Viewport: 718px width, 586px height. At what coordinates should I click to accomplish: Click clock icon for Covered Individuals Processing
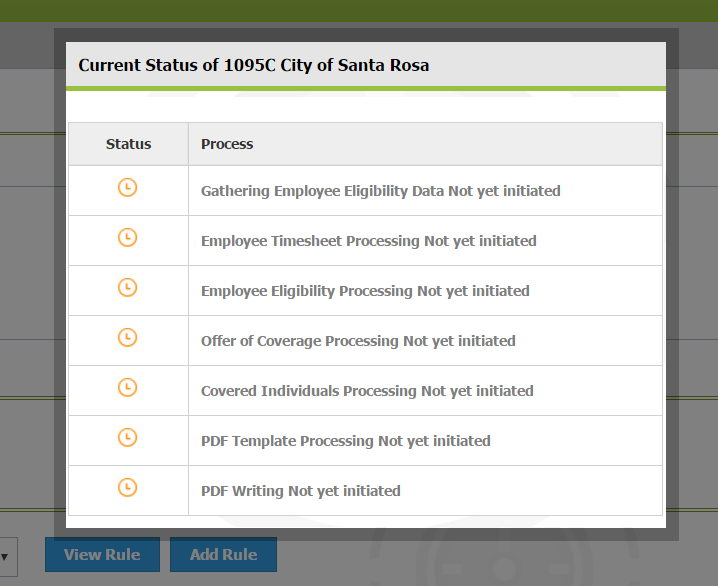pos(127,387)
